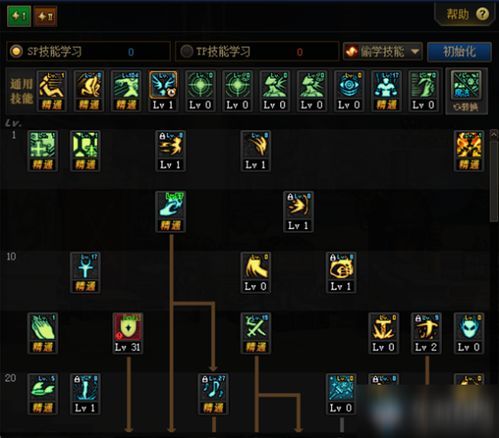The image size is (499, 438).
Task: Select the TP技能学习 radio button
Action: [x=187, y=51]
